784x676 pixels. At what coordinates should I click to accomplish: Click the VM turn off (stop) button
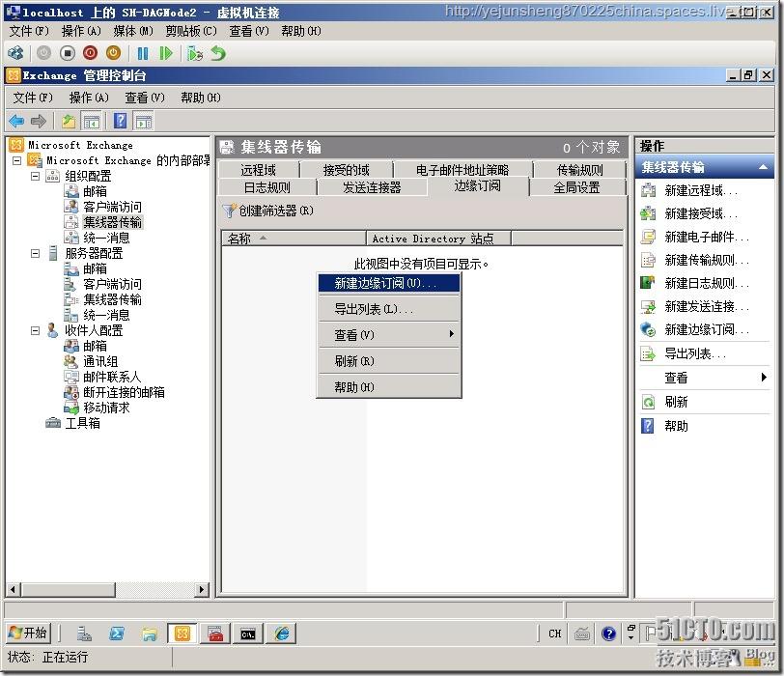pos(68,53)
